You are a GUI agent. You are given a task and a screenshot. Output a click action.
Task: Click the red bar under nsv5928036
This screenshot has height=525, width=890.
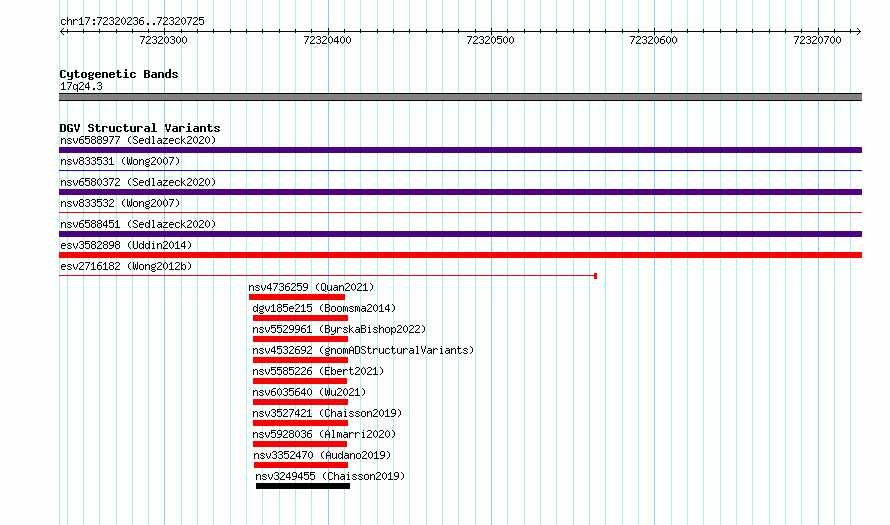(x=300, y=444)
